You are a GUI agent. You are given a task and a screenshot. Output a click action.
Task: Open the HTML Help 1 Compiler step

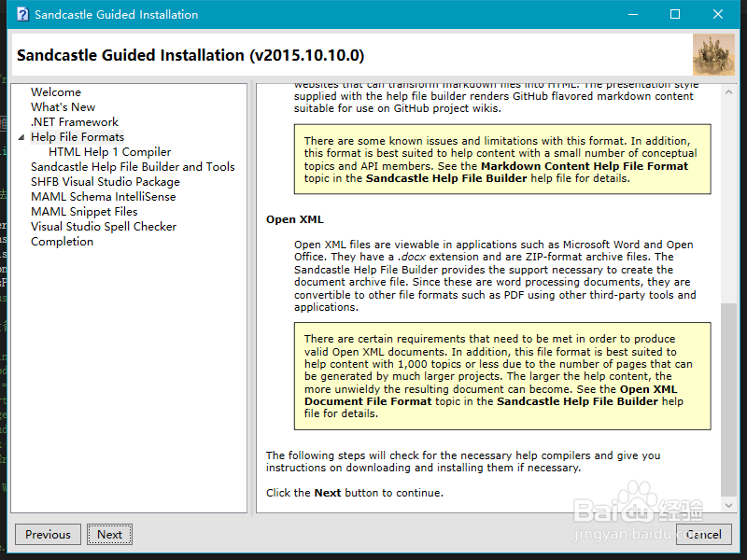click(109, 152)
